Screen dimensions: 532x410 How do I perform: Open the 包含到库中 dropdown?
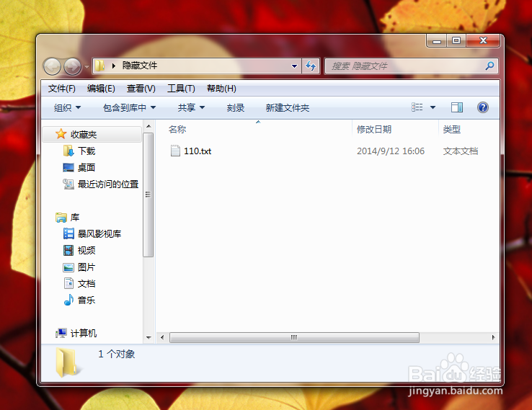tap(129, 108)
